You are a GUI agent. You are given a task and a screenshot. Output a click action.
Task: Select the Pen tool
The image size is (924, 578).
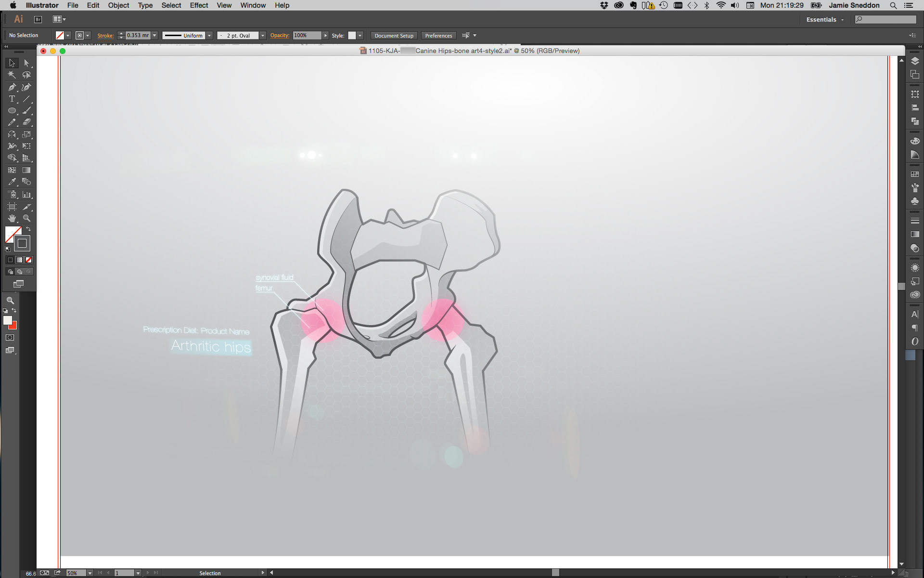pyautogui.click(x=12, y=87)
